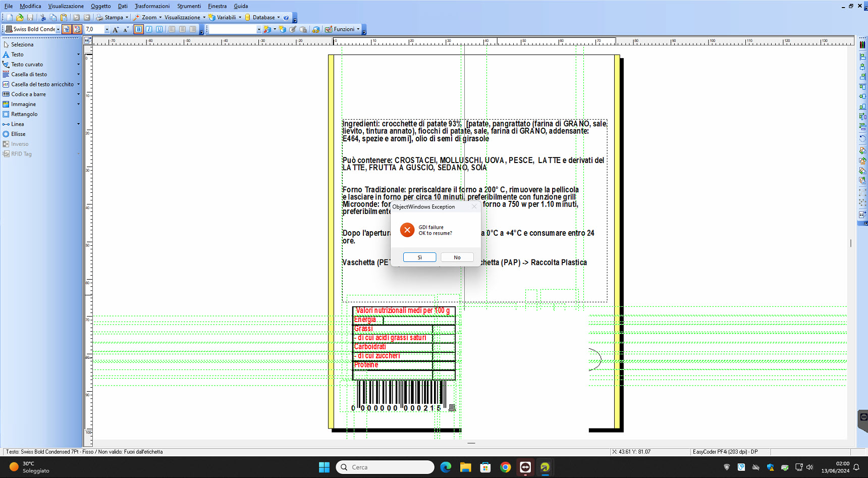This screenshot has height=478, width=868.
Task: Undo the last action
Action: pyautogui.click(x=76, y=17)
